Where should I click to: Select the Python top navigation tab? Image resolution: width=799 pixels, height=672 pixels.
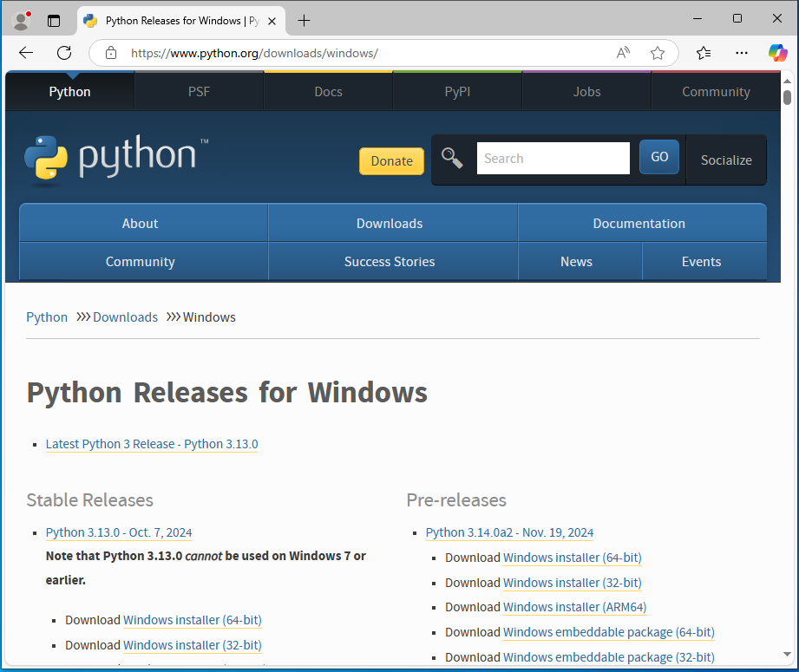click(x=69, y=92)
